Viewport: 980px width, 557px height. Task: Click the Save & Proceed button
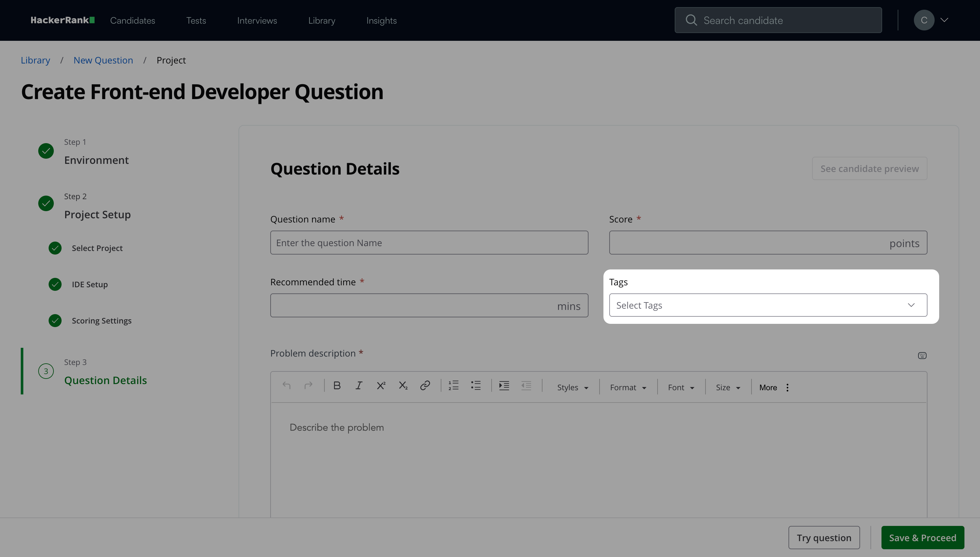(922, 538)
